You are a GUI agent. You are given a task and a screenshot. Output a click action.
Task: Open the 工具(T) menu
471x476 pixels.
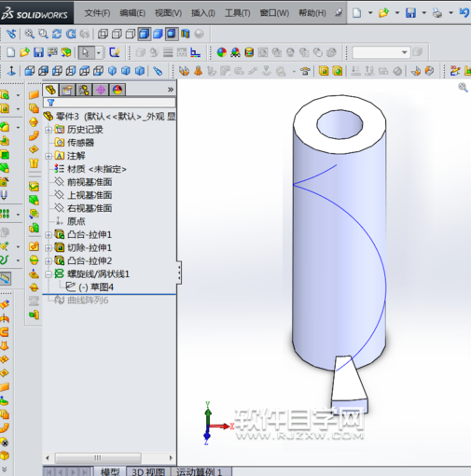coord(238,13)
